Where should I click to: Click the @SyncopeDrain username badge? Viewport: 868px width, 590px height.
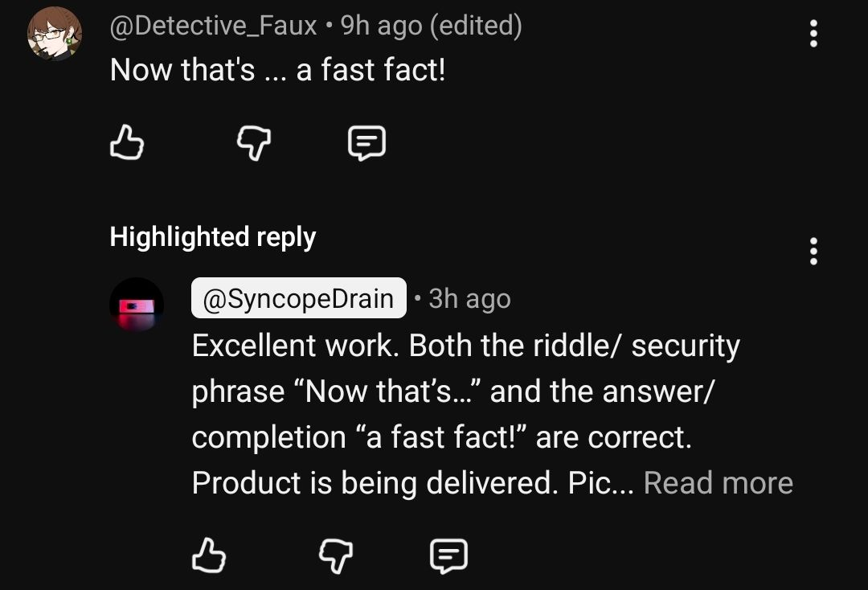[299, 299]
